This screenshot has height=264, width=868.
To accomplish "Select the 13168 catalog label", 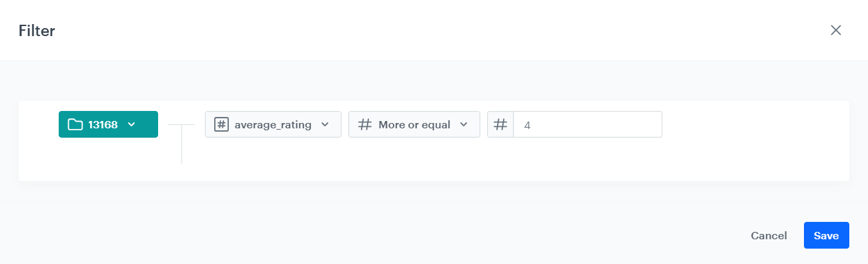I will 103,124.
